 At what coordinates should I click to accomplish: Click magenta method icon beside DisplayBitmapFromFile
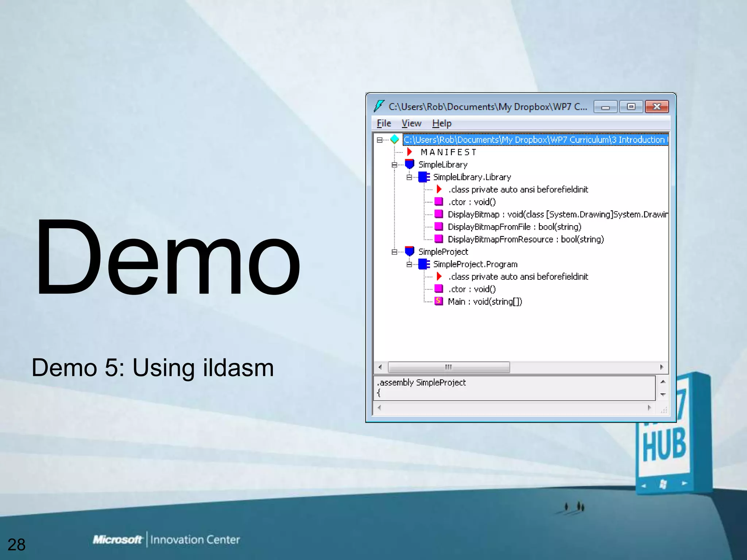pyautogui.click(x=439, y=227)
